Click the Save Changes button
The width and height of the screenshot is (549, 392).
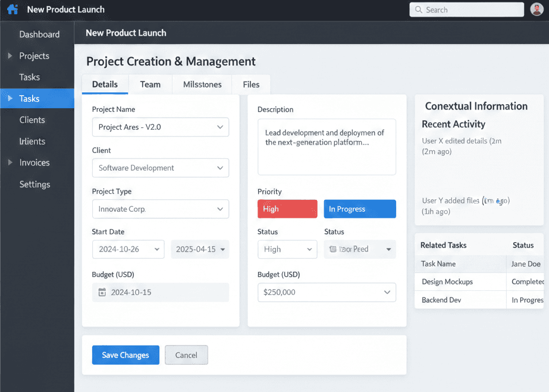pyautogui.click(x=126, y=355)
